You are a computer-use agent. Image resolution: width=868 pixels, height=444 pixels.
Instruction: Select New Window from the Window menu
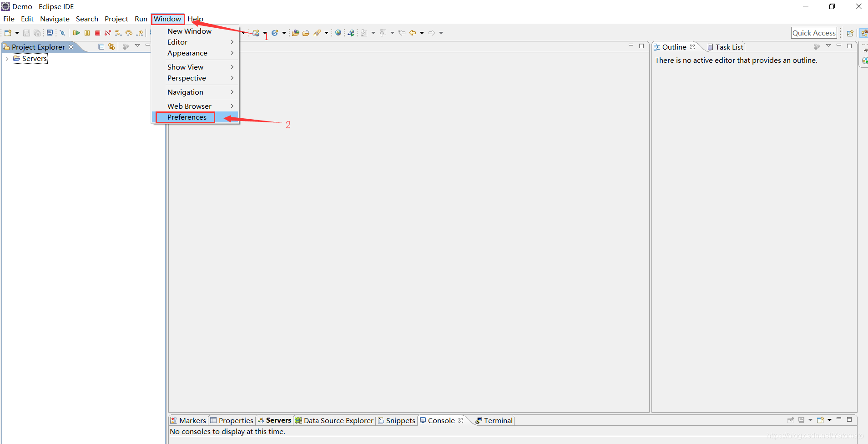point(195,31)
